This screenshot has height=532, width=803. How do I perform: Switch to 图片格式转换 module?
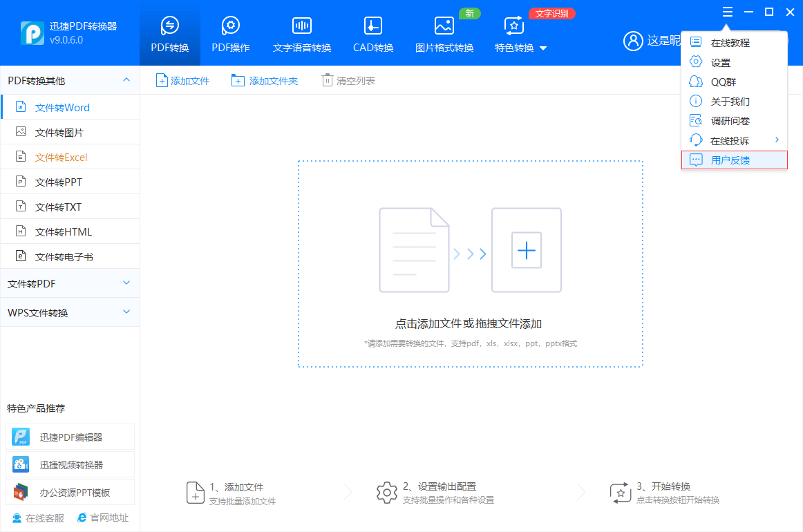[x=444, y=35]
